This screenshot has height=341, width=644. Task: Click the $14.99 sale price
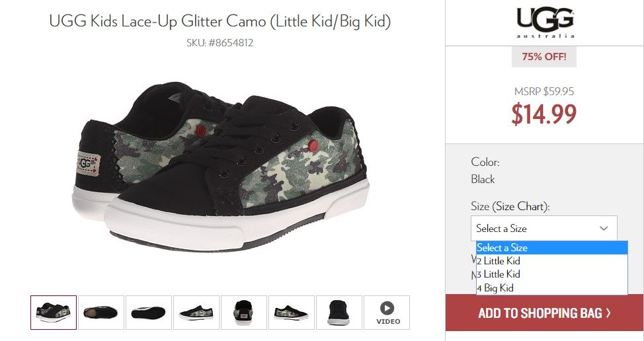(544, 114)
